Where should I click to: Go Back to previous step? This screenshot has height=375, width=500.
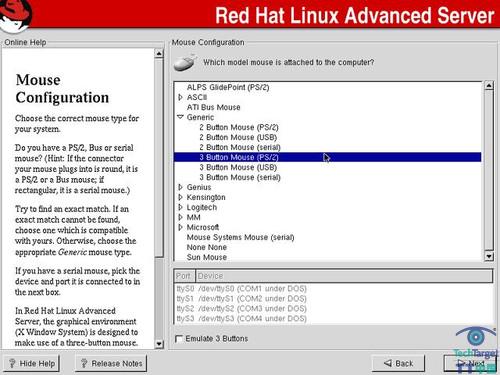click(x=398, y=363)
